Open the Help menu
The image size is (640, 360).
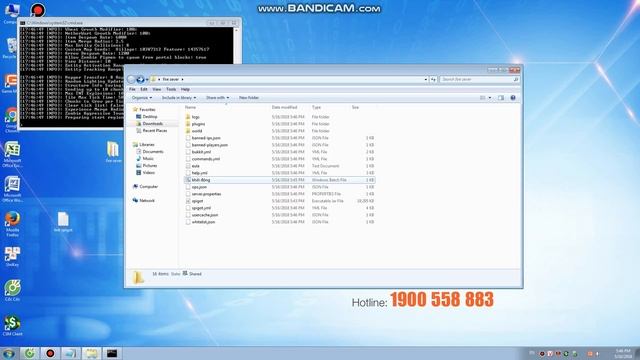[185, 89]
